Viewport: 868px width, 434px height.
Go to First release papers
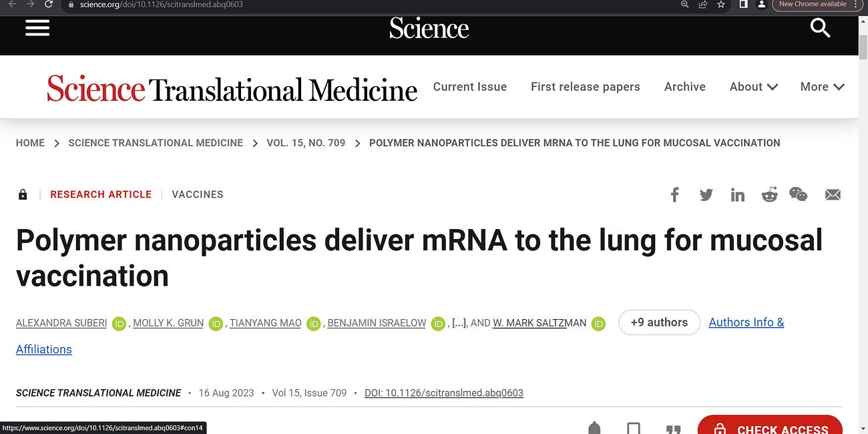585,87
